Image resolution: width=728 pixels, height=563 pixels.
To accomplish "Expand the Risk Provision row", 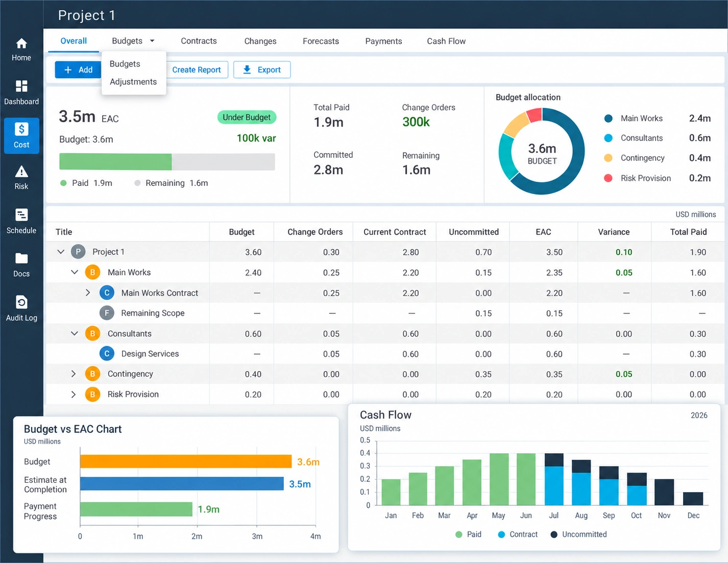I will (74, 394).
